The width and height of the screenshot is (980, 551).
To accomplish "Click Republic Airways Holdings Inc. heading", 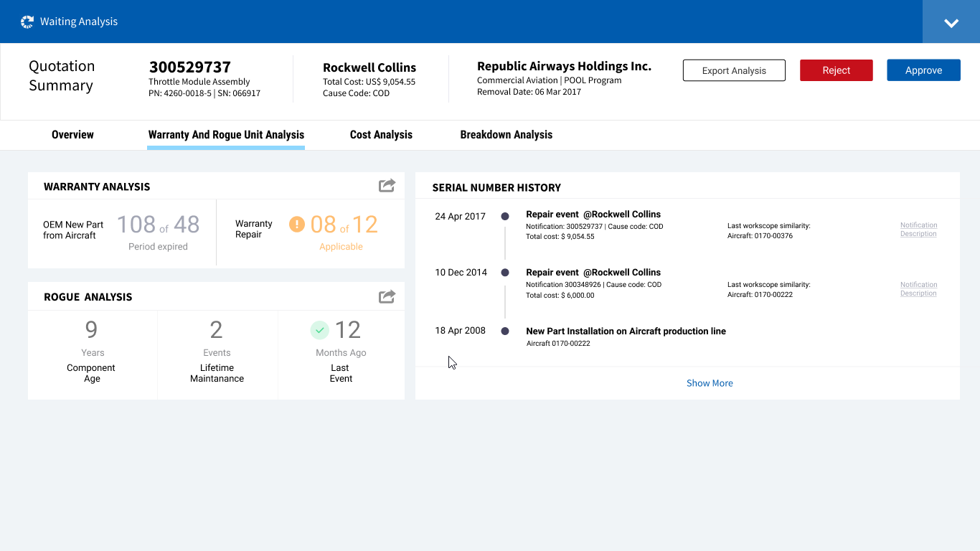I will [x=564, y=66].
